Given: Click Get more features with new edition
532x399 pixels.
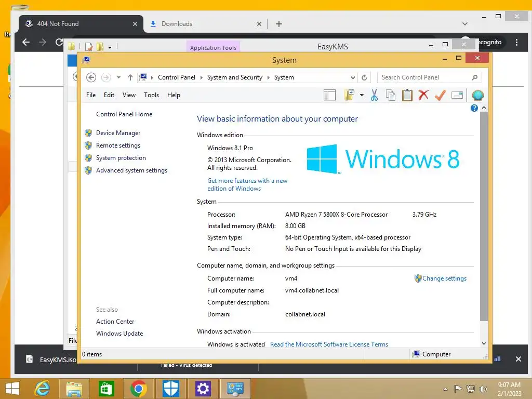Looking at the screenshot, I should pyautogui.click(x=247, y=184).
